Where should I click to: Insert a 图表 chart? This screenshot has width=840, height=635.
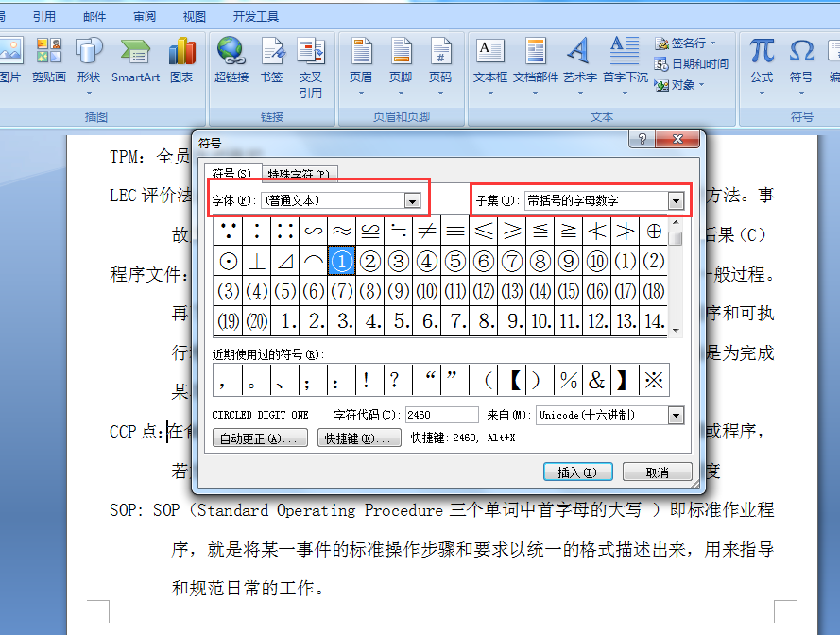point(181,60)
